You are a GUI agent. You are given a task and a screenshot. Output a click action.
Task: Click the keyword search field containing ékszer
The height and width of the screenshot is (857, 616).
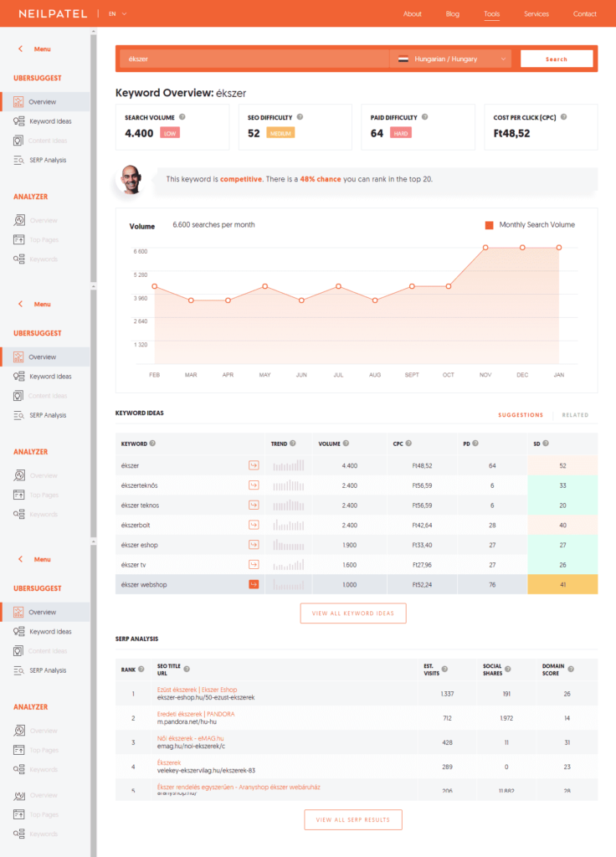pyautogui.click(x=254, y=59)
